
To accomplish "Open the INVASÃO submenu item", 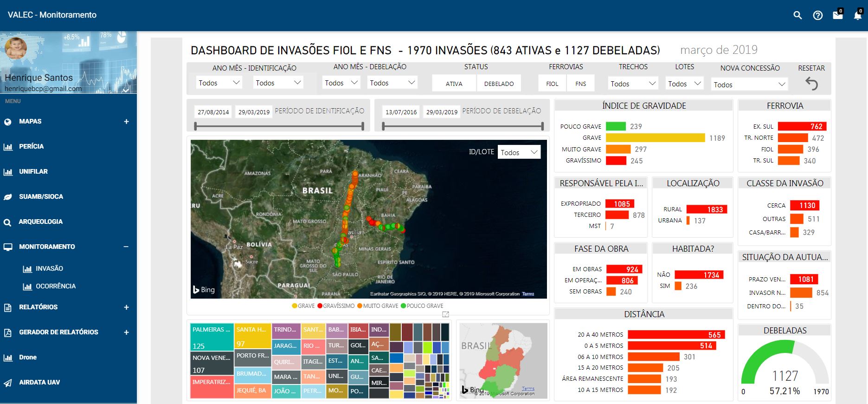I will coord(49,268).
